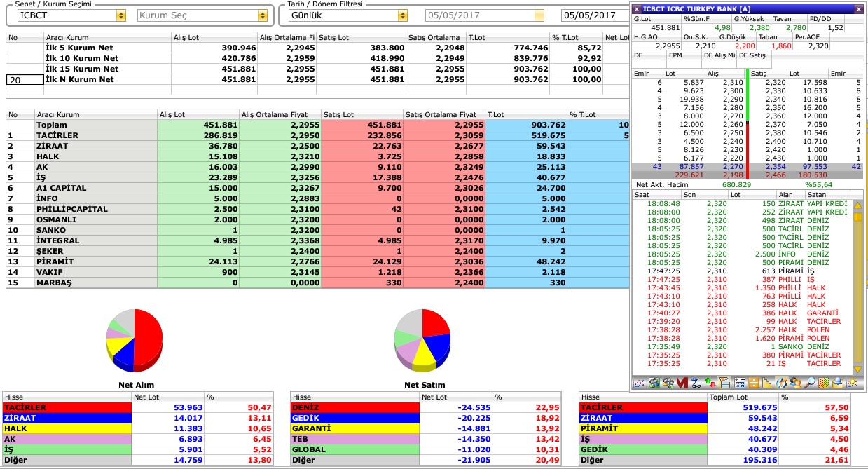This screenshot has width=868, height=469.
Task: Click the orange division sign icon
Action: pos(754,383)
